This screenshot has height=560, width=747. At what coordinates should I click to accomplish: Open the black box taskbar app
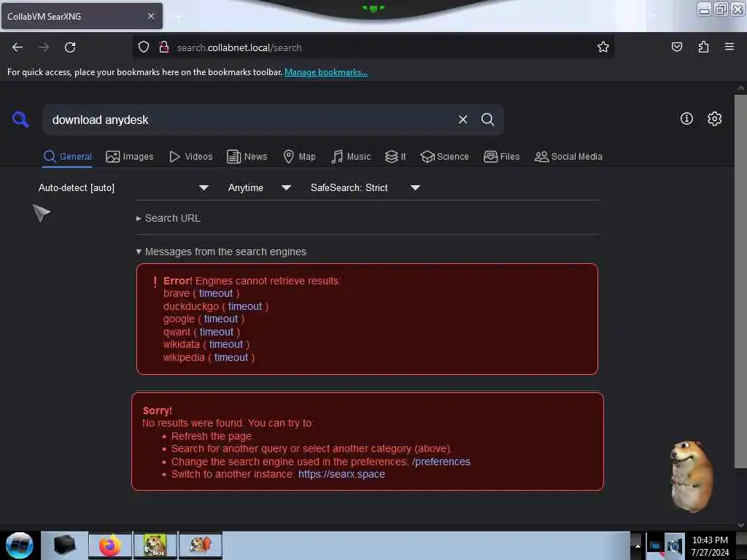[64, 545]
